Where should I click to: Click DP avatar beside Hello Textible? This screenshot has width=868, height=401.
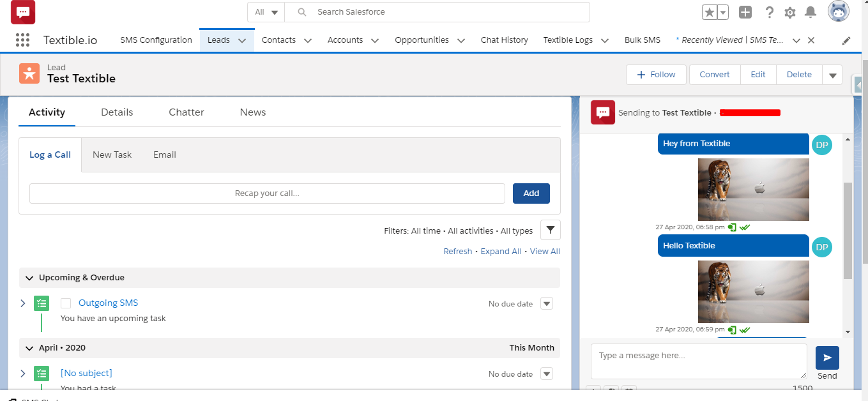click(x=822, y=247)
